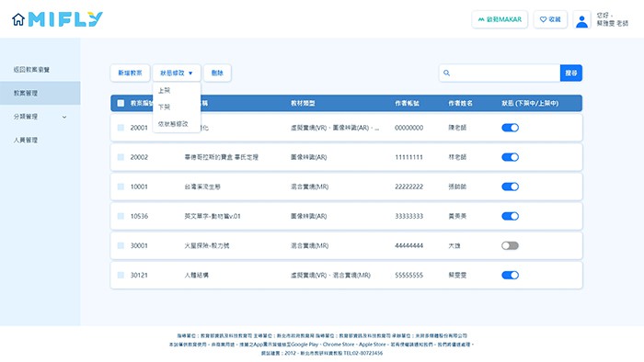The height and width of the screenshot is (362, 644).
Task: Launch MAKAR from the header button
Action: 500,19
